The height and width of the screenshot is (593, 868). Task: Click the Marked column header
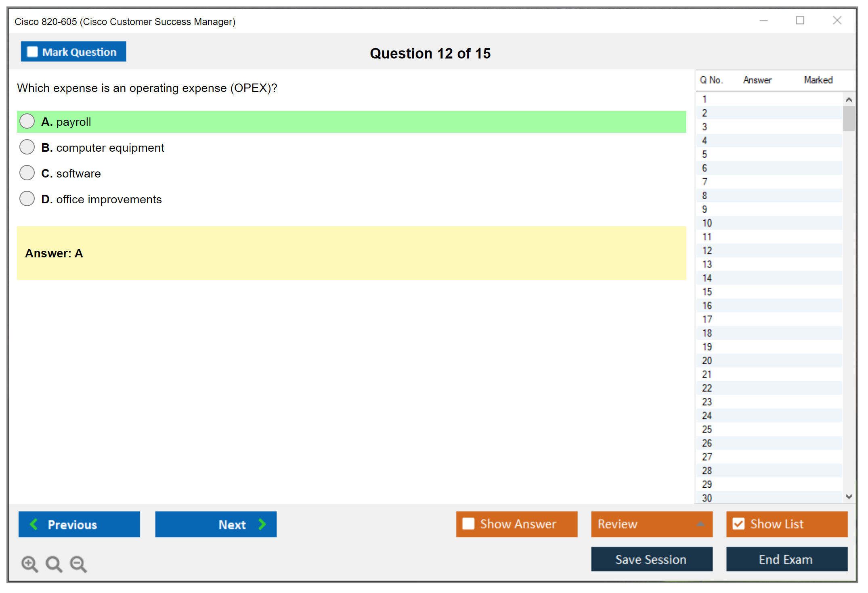[x=818, y=80]
